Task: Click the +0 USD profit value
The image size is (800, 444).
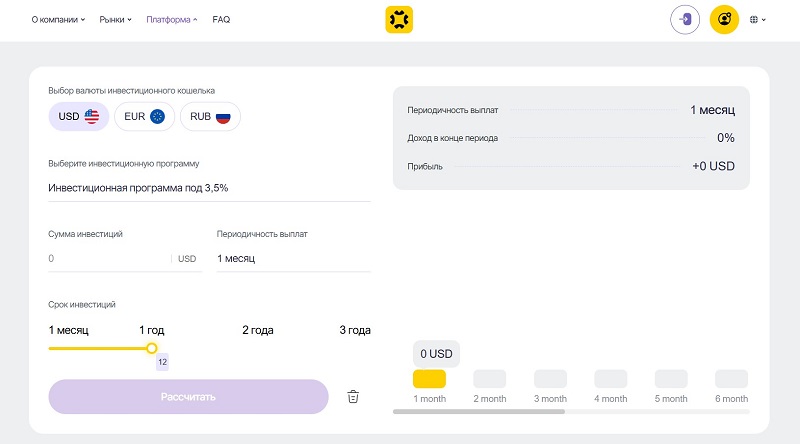Action: [x=713, y=166]
